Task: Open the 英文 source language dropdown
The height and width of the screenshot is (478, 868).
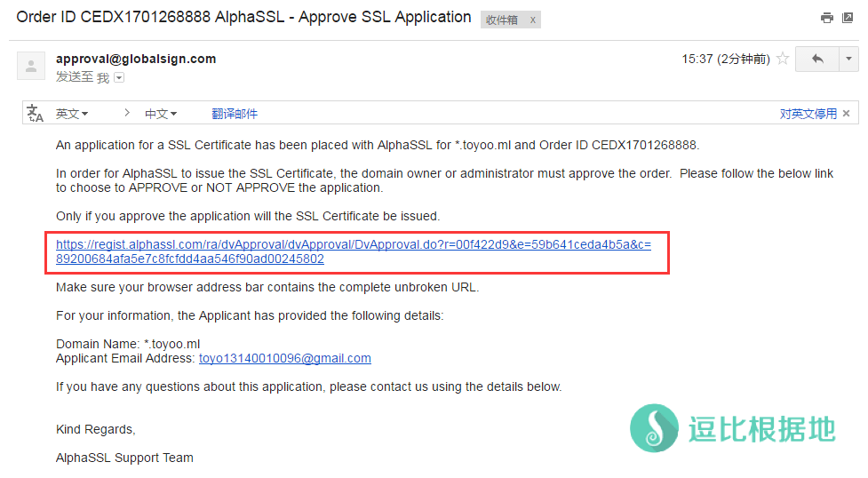Action: (x=72, y=114)
